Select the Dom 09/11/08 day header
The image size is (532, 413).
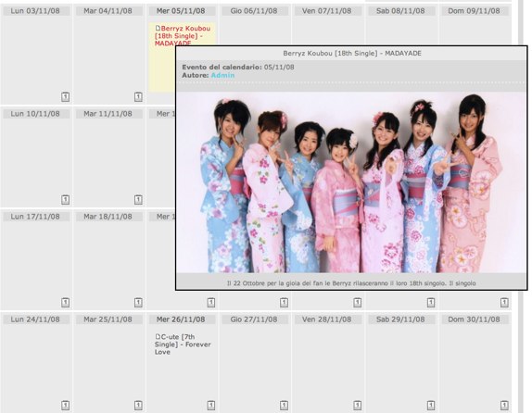click(474, 11)
